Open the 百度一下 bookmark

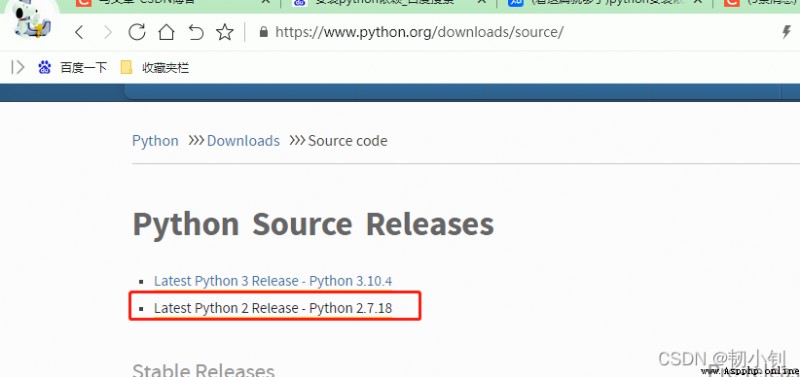[72, 67]
